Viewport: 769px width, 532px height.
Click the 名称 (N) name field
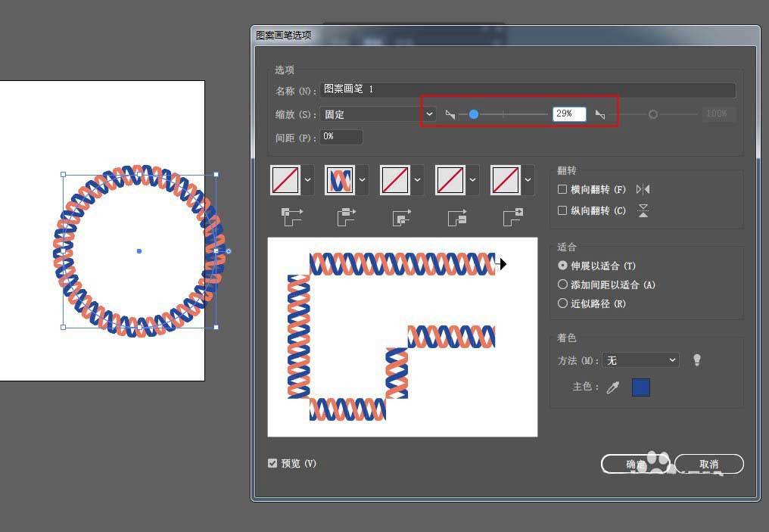[528, 90]
